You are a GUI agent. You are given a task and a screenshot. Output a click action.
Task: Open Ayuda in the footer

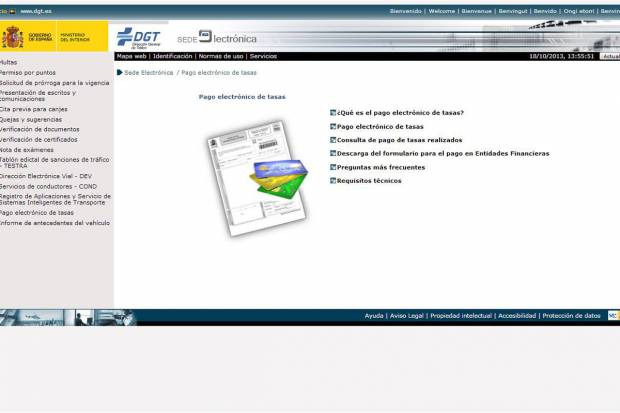coord(374,316)
